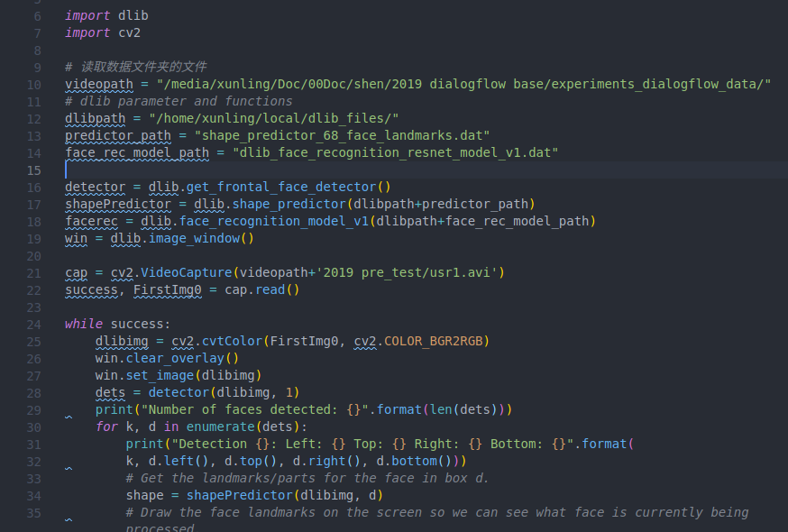This screenshot has width=788, height=532.
Task: Click 'shape_predictor' method on line 17
Action: [x=289, y=204]
